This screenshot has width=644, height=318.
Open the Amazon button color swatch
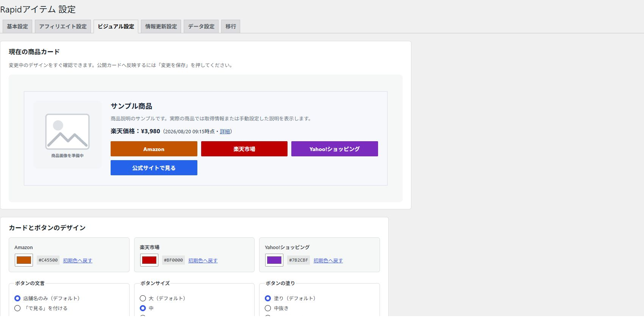24,260
